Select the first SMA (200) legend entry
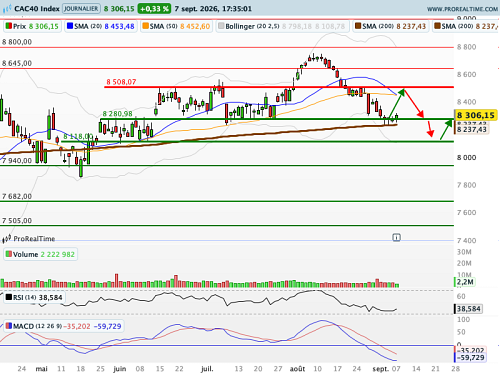The image size is (500, 375). (390, 26)
